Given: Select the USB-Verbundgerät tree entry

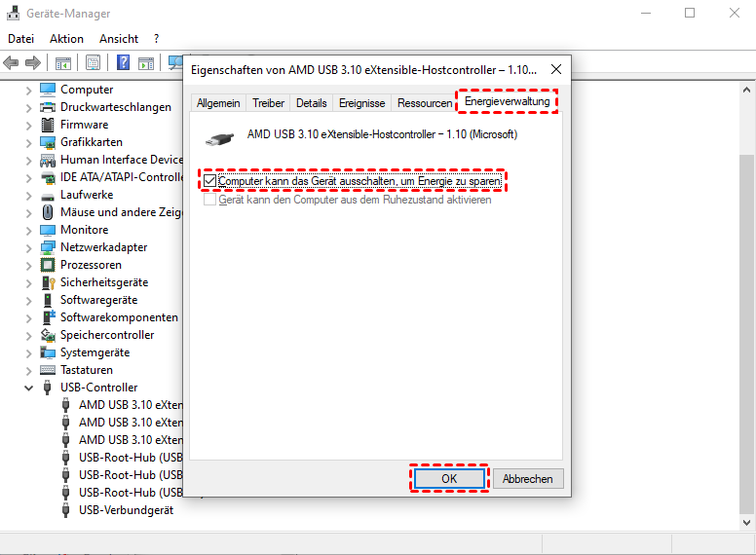Looking at the screenshot, I should tap(126, 510).
